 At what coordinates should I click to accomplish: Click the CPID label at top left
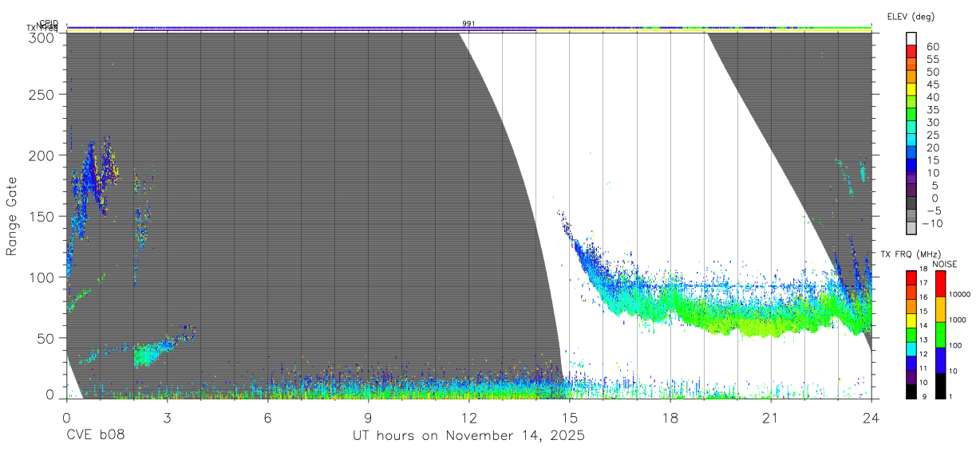pyautogui.click(x=49, y=24)
